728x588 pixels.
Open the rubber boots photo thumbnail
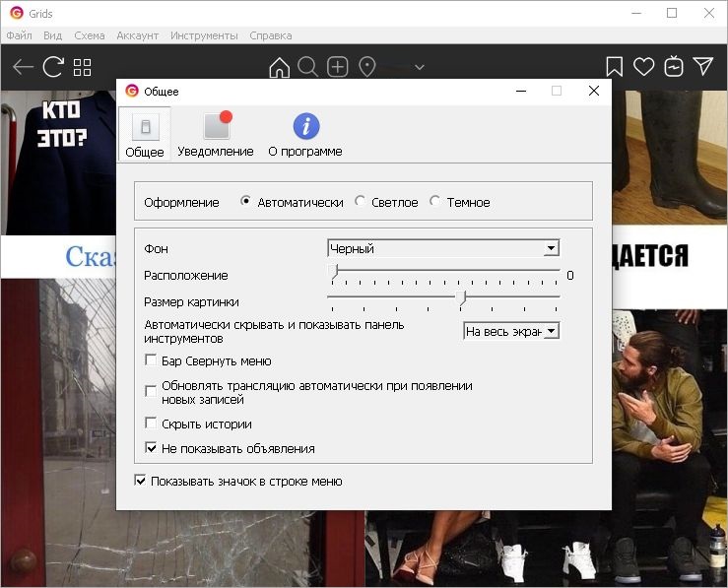(x=670, y=158)
